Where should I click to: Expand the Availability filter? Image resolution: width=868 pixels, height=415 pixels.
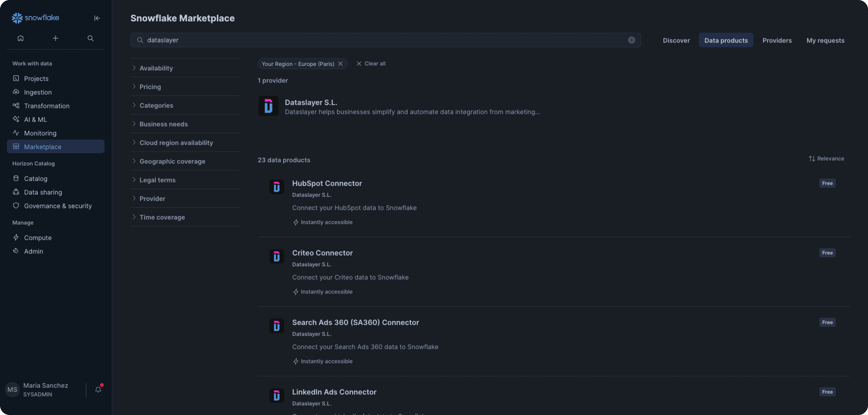(x=156, y=68)
